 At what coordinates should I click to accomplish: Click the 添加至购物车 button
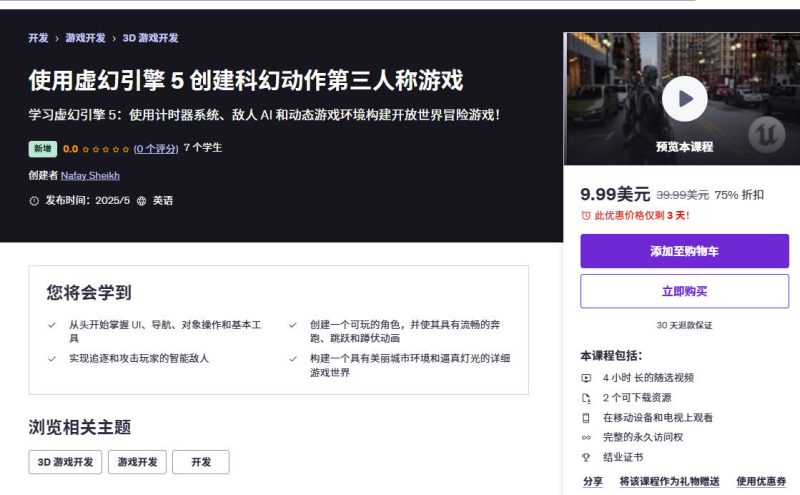(x=685, y=251)
